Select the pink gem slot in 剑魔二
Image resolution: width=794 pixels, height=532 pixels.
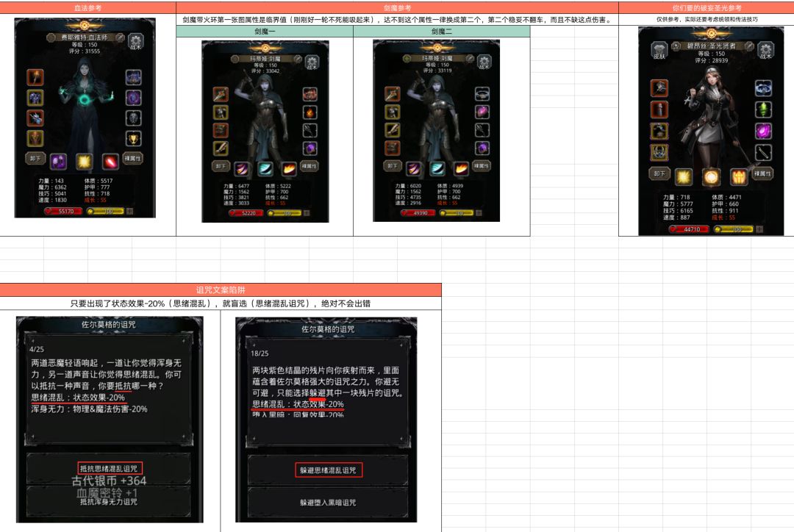pos(482,112)
